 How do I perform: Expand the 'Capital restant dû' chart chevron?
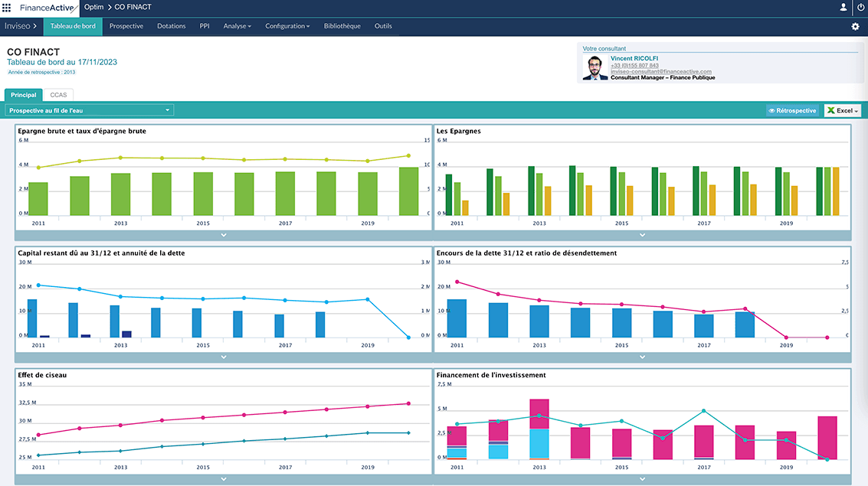tap(224, 357)
